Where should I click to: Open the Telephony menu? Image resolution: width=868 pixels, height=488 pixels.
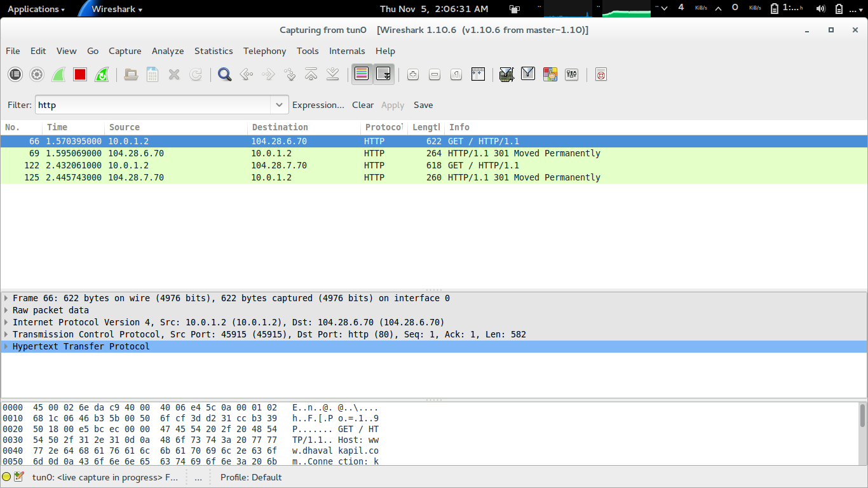pyautogui.click(x=264, y=51)
